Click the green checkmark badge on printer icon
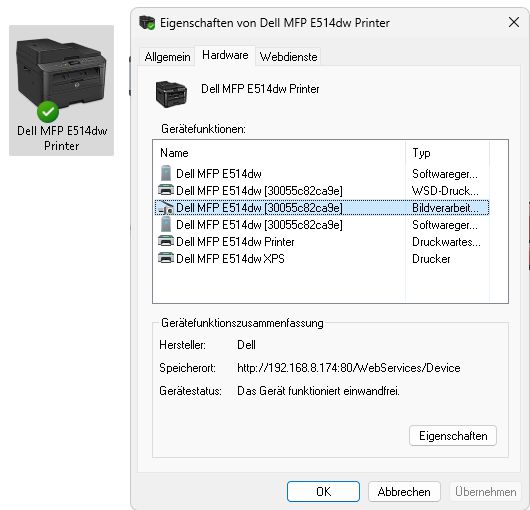 pos(48,112)
